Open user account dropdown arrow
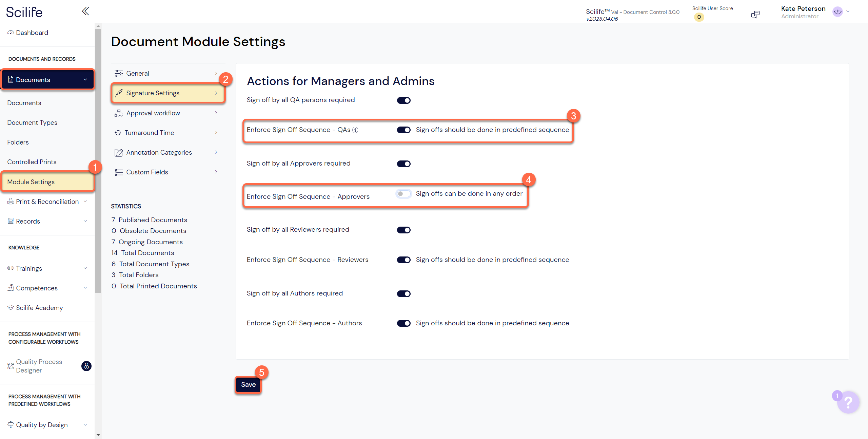The width and height of the screenshot is (868, 439). tap(848, 12)
